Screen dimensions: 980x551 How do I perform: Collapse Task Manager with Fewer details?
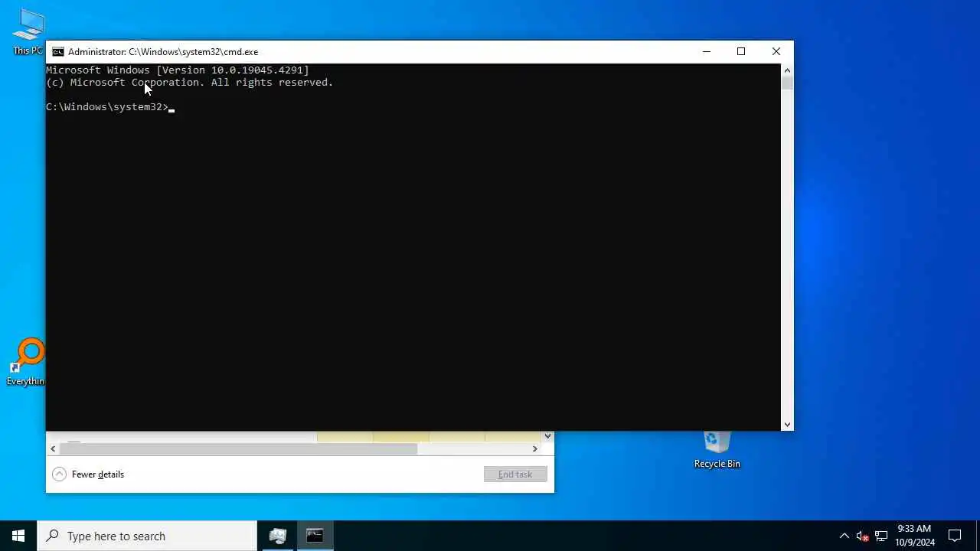coord(89,474)
